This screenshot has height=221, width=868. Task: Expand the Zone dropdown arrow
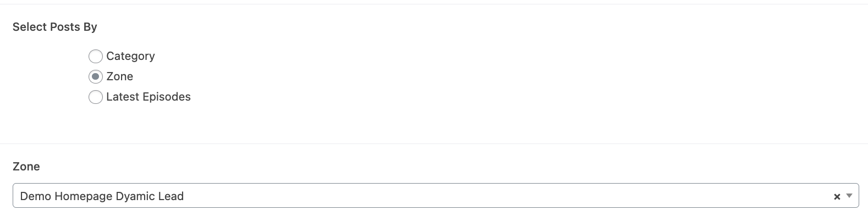849,196
